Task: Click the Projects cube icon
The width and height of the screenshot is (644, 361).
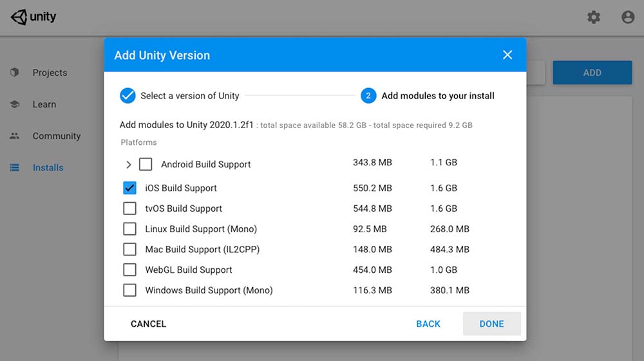Action: [x=15, y=72]
